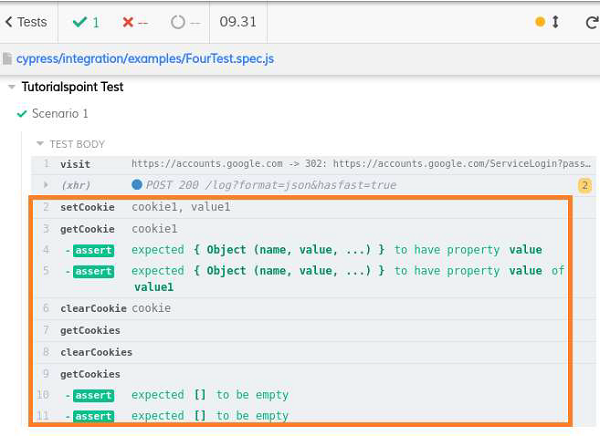Click the up-down arrows icon in header
The width and height of the screenshot is (600, 436).
point(556,22)
